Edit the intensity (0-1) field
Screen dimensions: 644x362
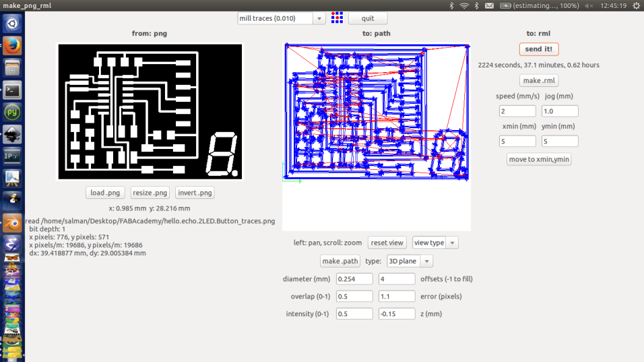tap(354, 313)
